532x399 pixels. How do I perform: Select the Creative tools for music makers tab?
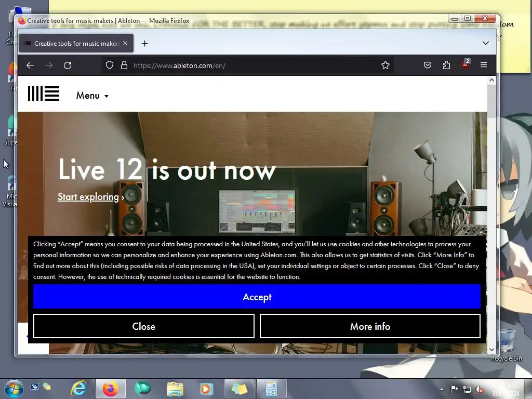click(x=76, y=44)
